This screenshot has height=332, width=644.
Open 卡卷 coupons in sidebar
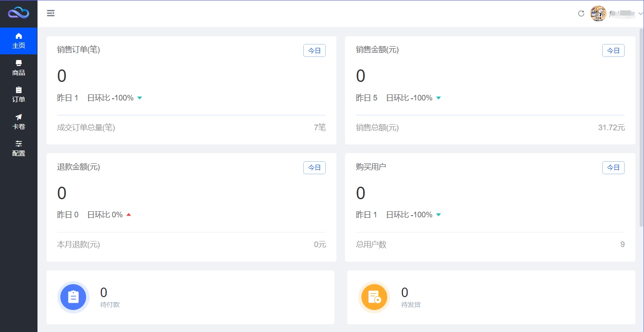click(19, 122)
